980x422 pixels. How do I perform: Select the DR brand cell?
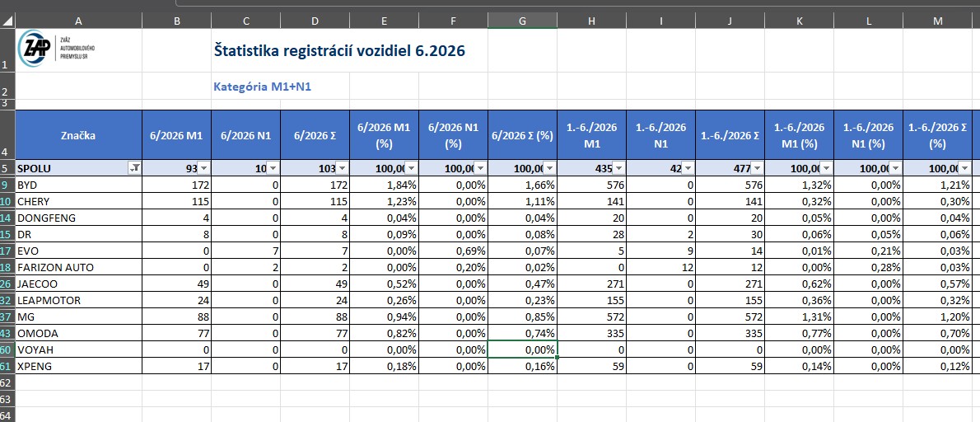point(78,234)
